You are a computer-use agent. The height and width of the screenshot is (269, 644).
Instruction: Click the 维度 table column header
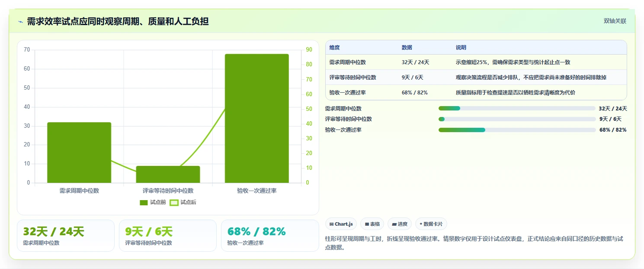pos(334,48)
